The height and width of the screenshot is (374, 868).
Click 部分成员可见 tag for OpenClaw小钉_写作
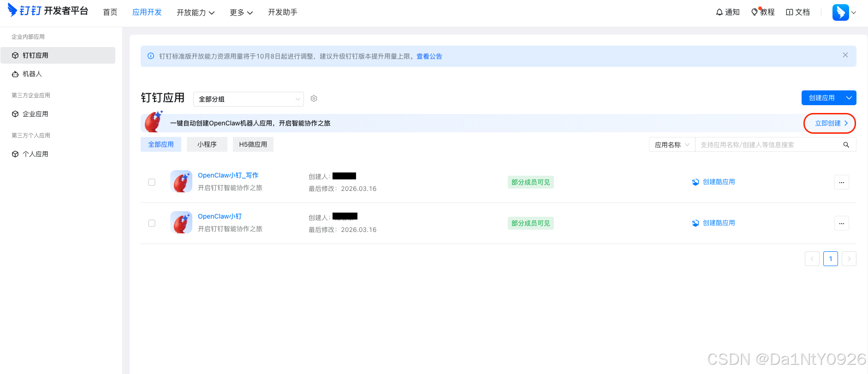[531, 182]
